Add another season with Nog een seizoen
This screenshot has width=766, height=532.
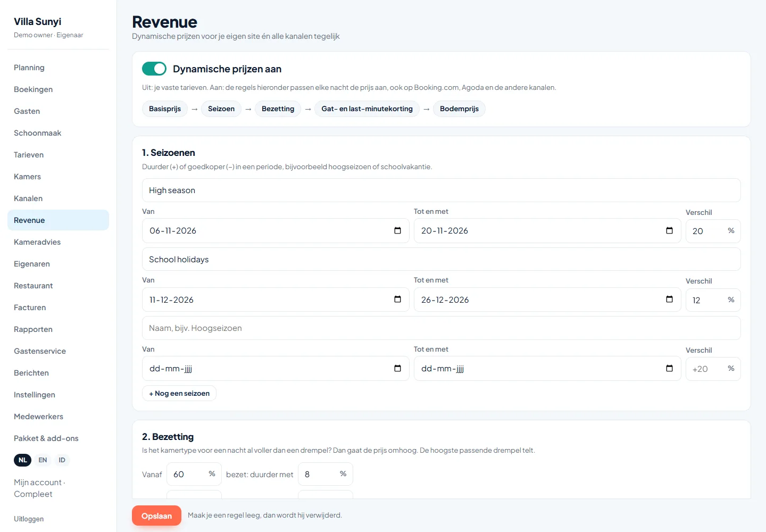[x=179, y=393]
